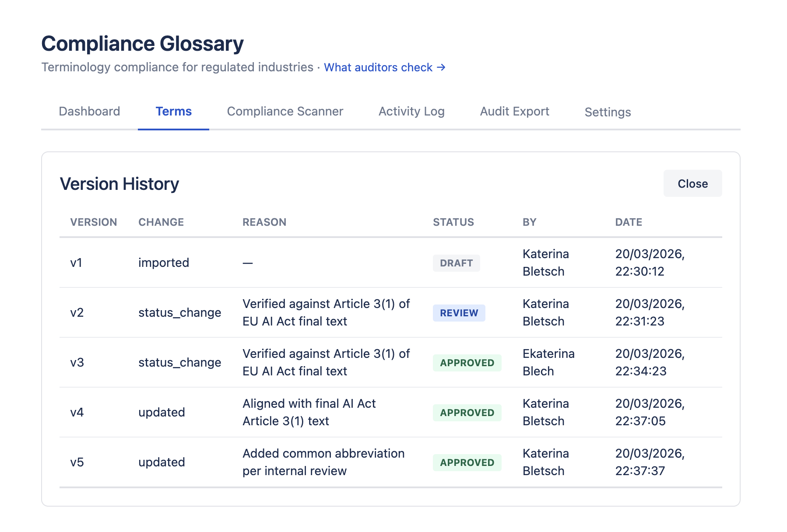
Task: Select the v1 version row
Action: point(77,263)
